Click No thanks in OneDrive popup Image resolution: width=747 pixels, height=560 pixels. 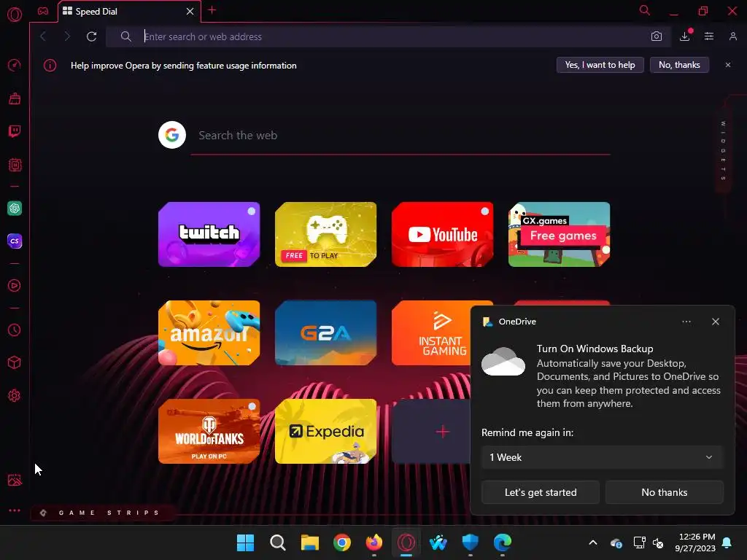tap(665, 492)
